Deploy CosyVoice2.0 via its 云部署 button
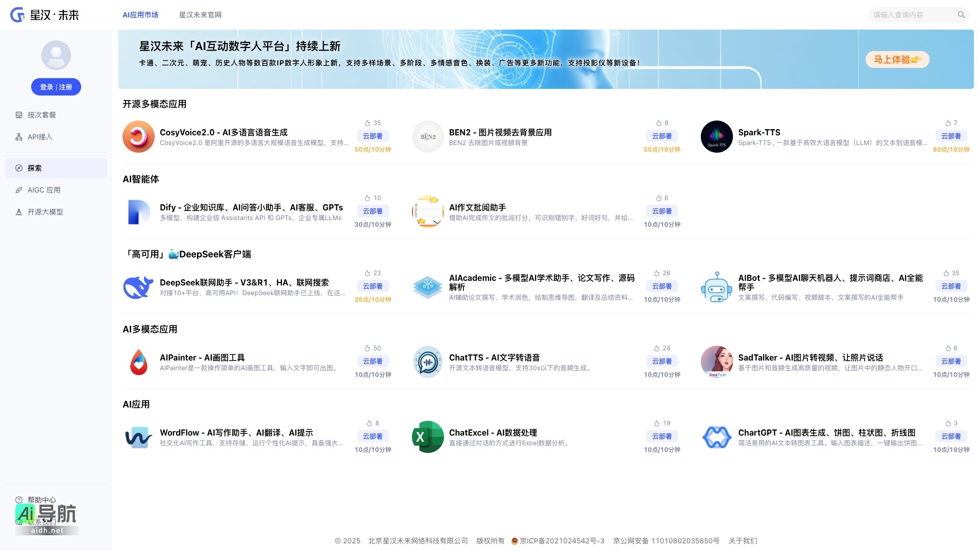Viewport: 980px width, 551px height. tap(373, 136)
